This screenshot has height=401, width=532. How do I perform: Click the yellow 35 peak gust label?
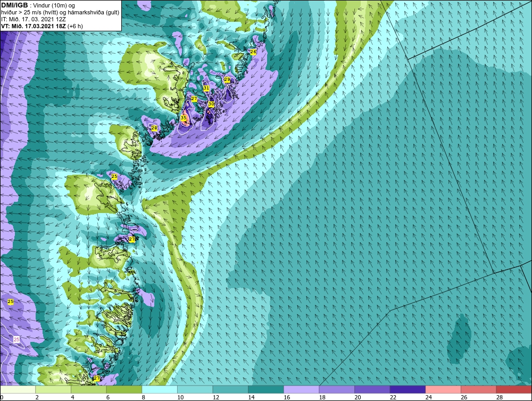click(x=184, y=118)
